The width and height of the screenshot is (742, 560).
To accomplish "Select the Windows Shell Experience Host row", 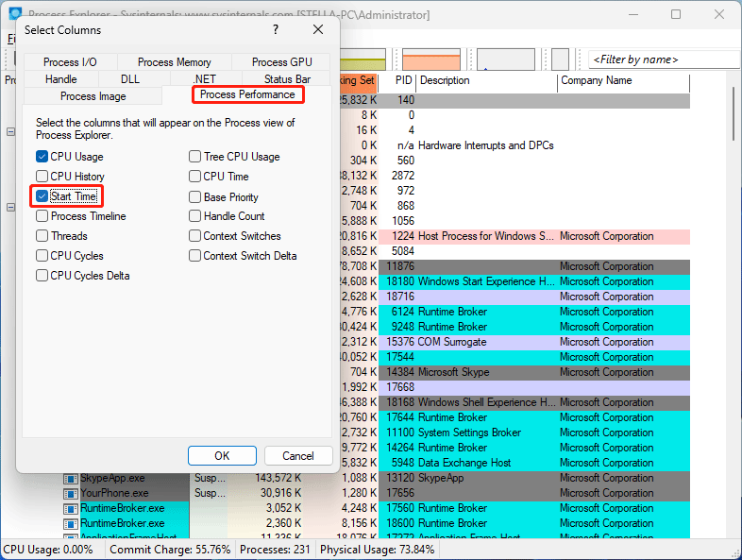I will (x=514, y=402).
